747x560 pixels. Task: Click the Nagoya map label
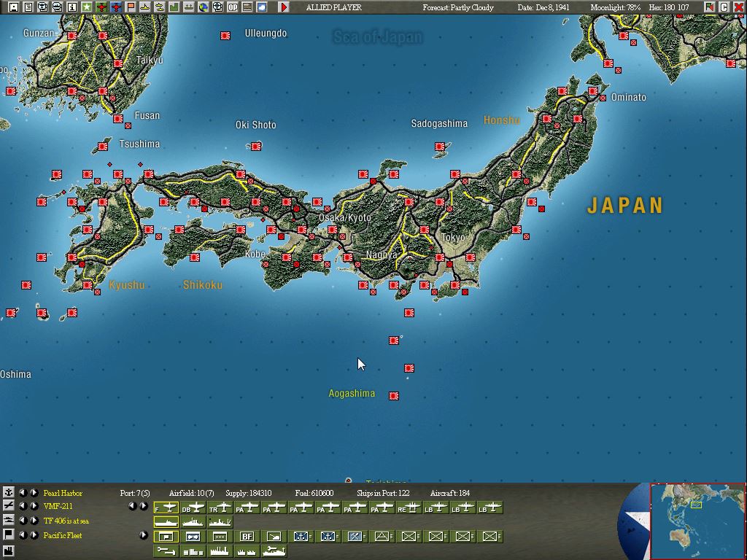[382, 254]
